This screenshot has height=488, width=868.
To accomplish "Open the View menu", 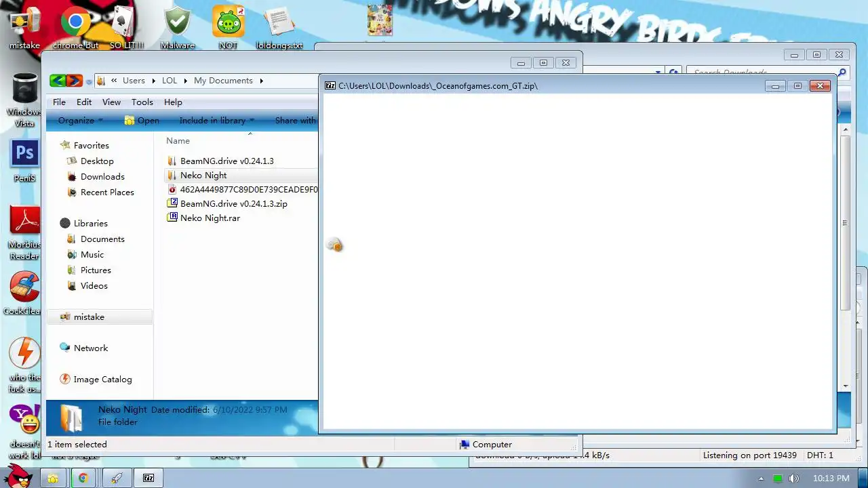I will pos(111,102).
